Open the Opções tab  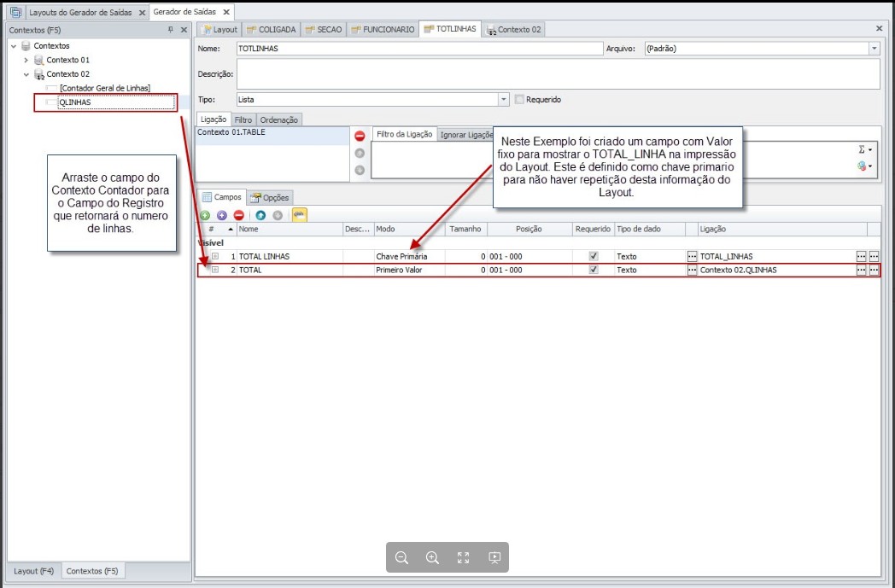pyautogui.click(x=270, y=197)
